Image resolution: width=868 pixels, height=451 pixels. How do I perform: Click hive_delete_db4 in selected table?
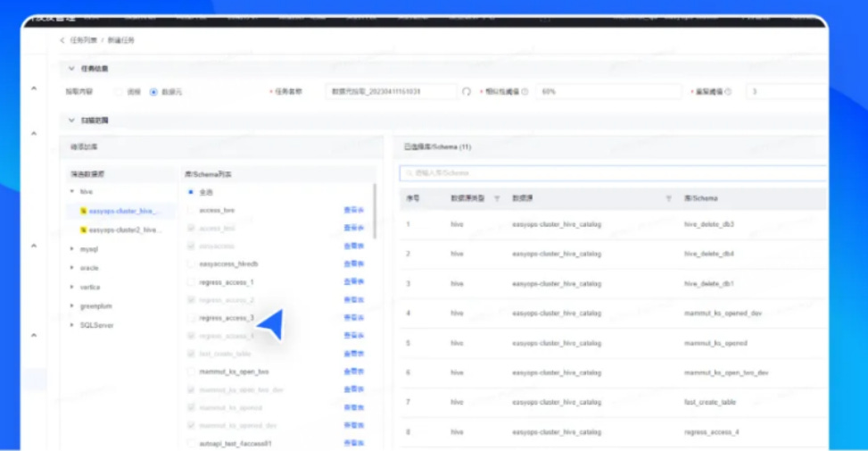[709, 254]
